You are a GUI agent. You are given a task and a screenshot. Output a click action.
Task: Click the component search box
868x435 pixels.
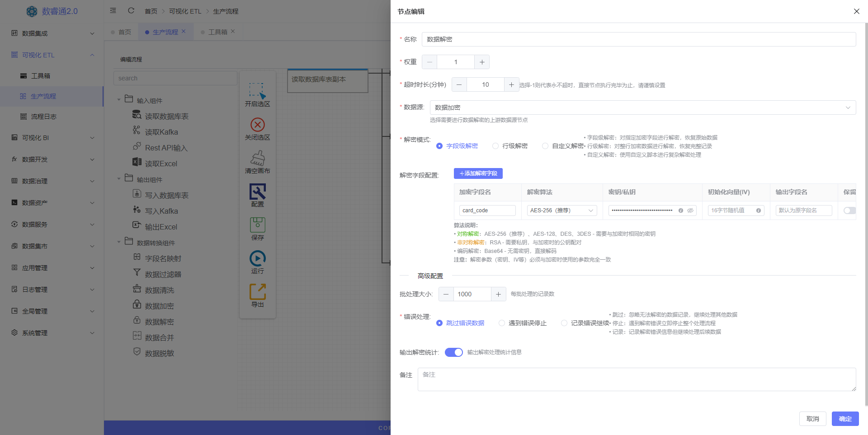(175, 78)
